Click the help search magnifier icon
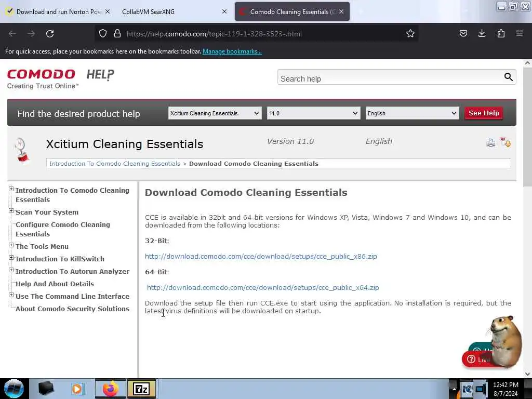532x399 pixels. 508,77
